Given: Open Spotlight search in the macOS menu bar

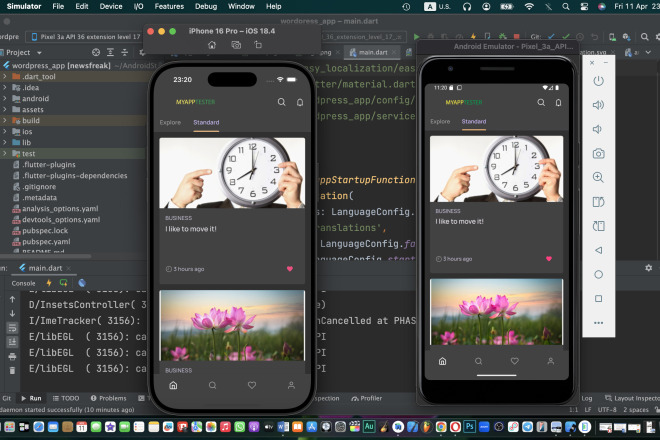Looking at the screenshot, I should click(566, 6).
